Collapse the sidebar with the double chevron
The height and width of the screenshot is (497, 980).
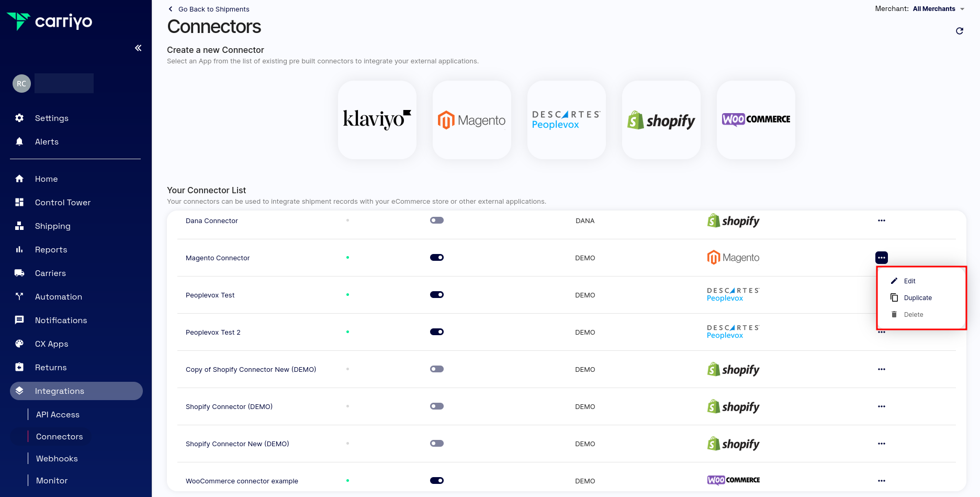[x=138, y=48]
